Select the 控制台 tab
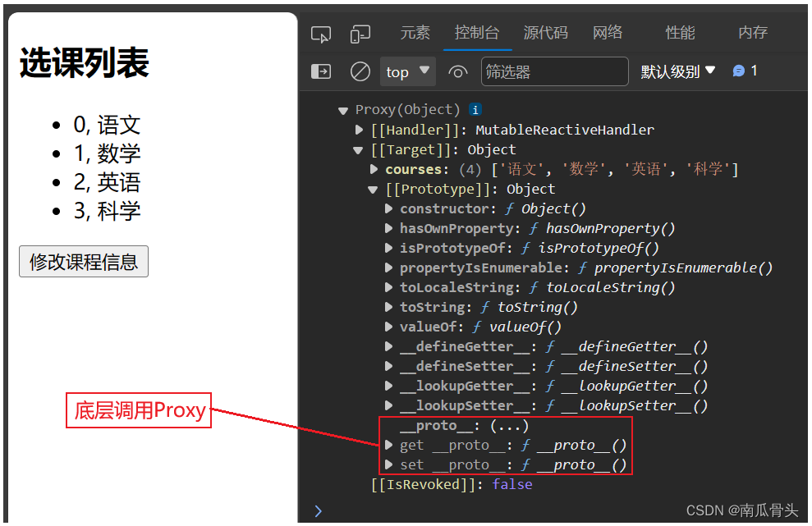Image resolution: width=812 pixels, height=526 pixels. pyautogui.click(x=477, y=33)
